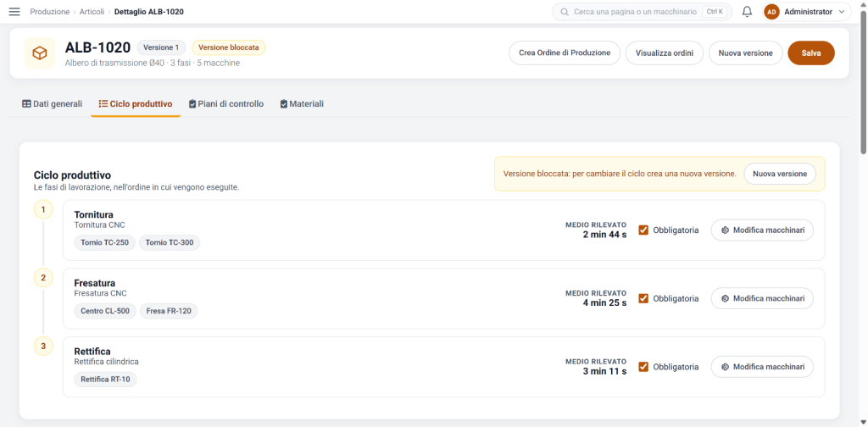
Task: Open the hamburger navigation menu
Action: [14, 12]
